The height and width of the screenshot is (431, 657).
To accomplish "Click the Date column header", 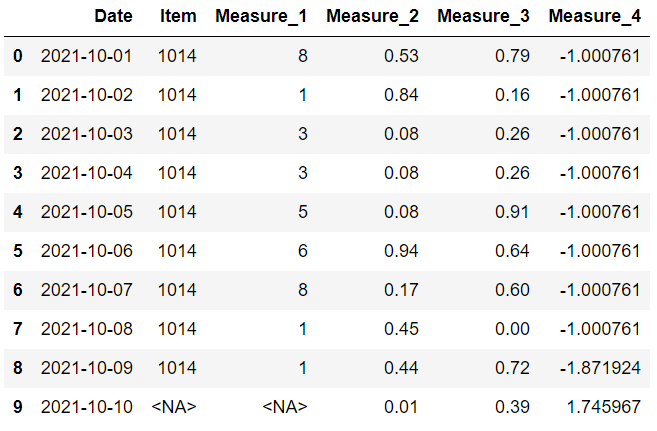I will [x=113, y=17].
